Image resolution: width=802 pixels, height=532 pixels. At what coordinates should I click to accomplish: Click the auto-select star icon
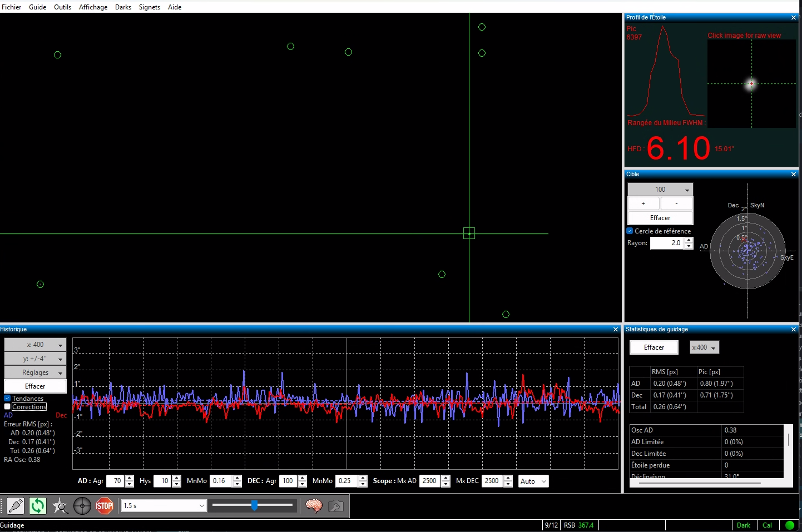pos(60,506)
